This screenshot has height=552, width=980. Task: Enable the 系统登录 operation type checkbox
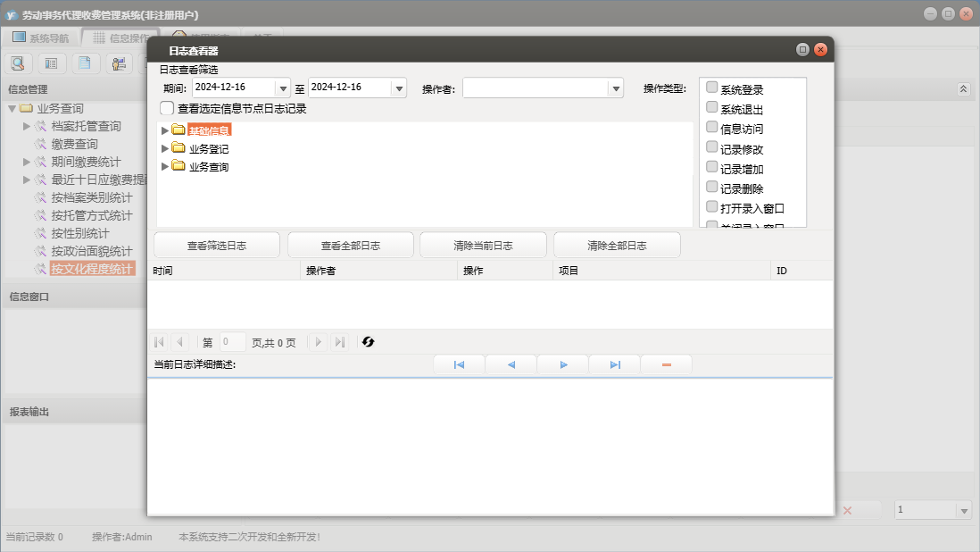pyautogui.click(x=711, y=88)
